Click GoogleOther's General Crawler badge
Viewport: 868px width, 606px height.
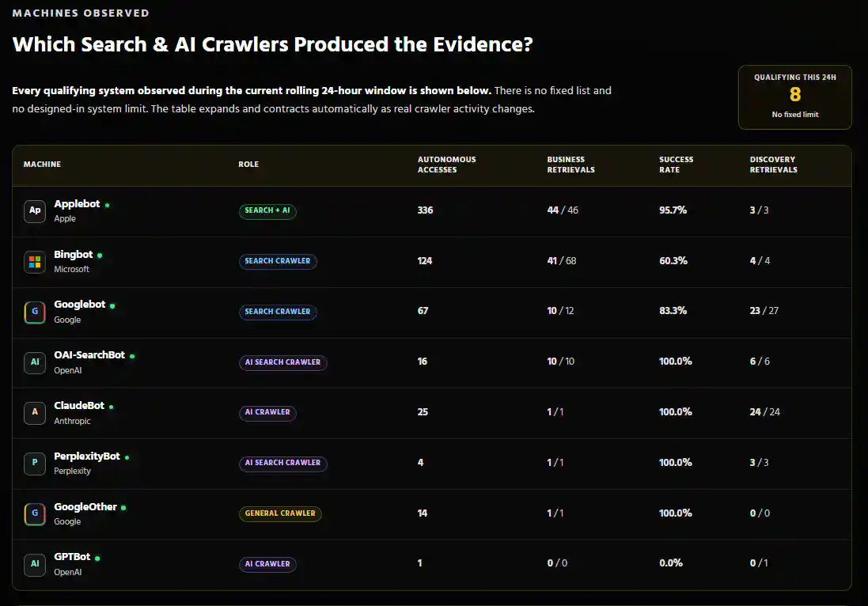coord(279,513)
